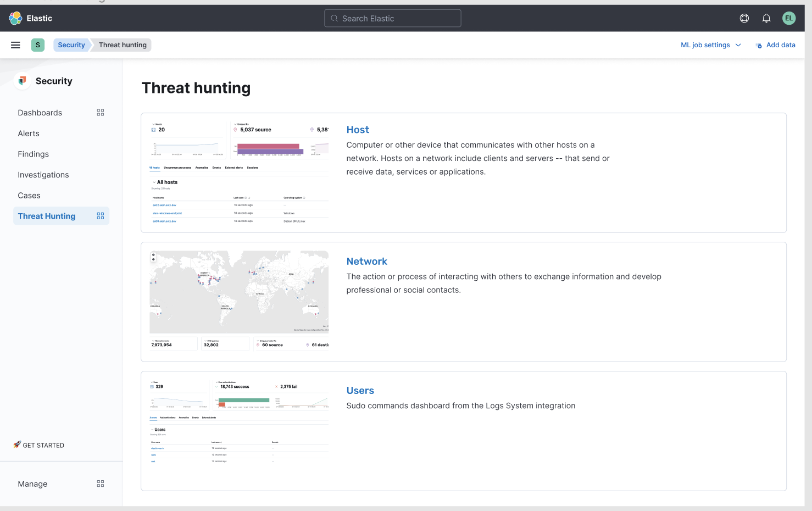
Task: Open the Host page link
Action: click(x=358, y=130)
